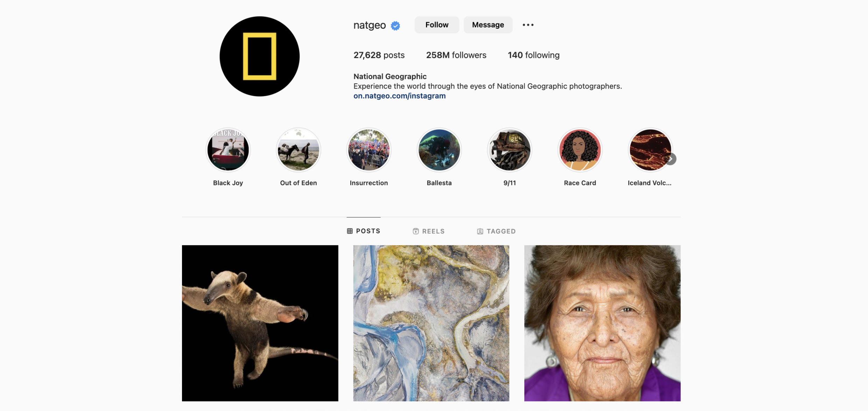Open the Out of Eden highlight
The height and width of the screenshot is (411, 868).
[x=298, y=150]
